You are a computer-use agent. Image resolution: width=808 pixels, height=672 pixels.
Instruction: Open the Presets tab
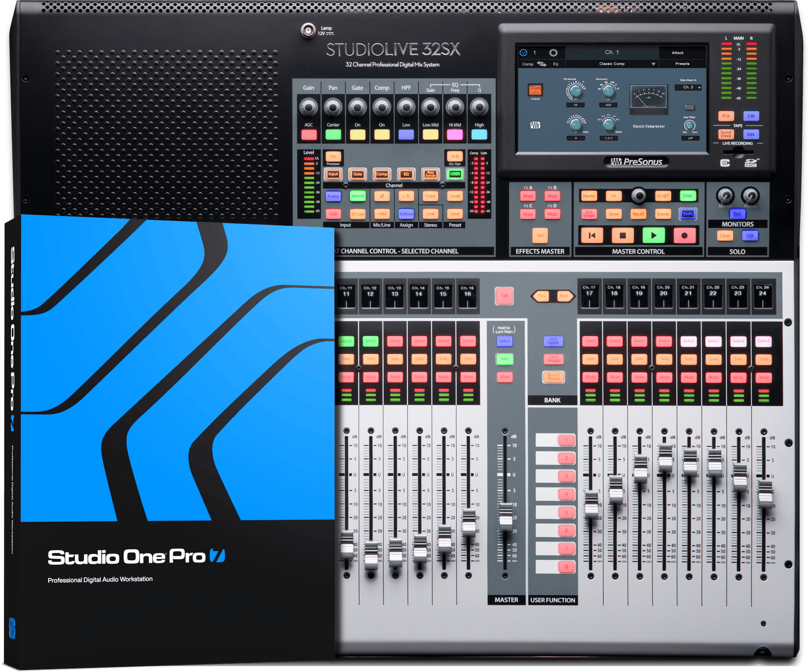(682, 63)
